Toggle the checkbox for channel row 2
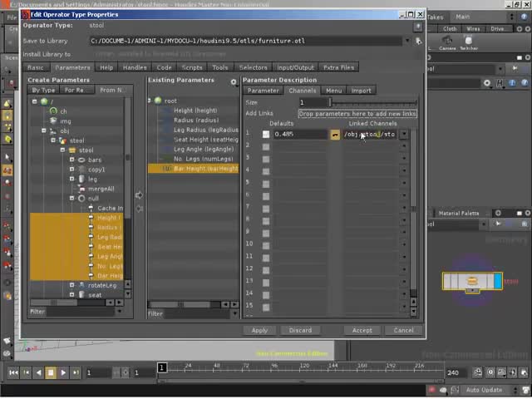This screenshot has height=399, width=532. pos(266,145)
